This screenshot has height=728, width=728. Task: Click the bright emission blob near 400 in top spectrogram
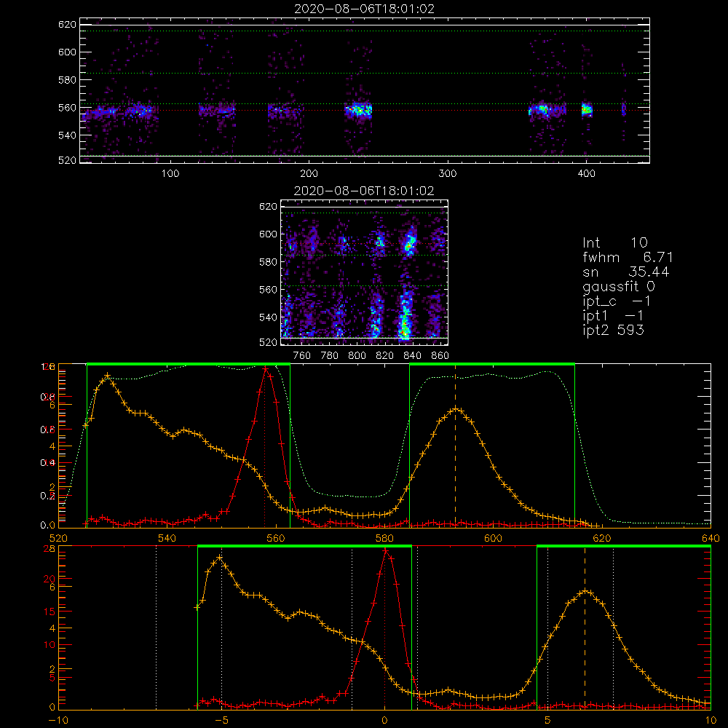tap(587, 110)
